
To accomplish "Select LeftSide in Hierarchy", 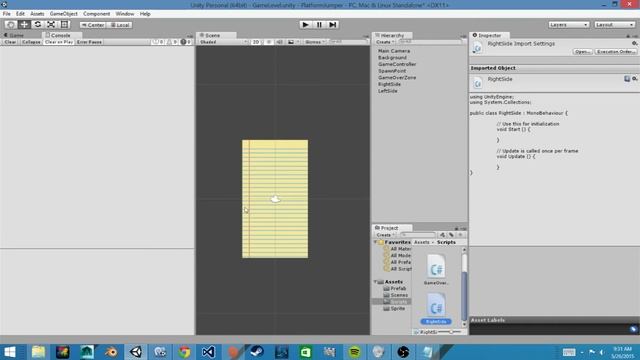I will (388, 91).
